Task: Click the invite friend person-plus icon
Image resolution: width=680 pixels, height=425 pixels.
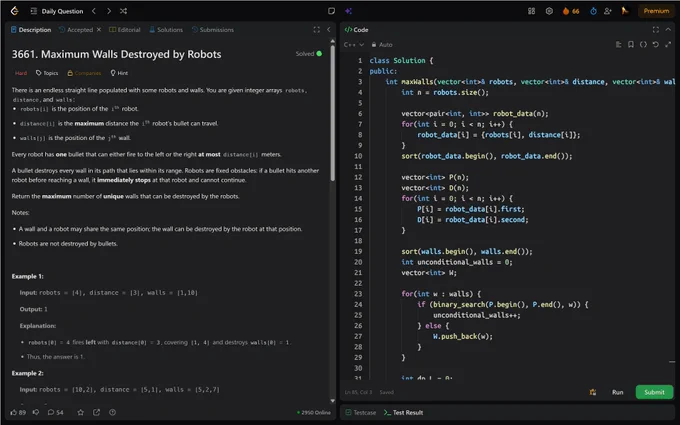Action: point(608,11)
